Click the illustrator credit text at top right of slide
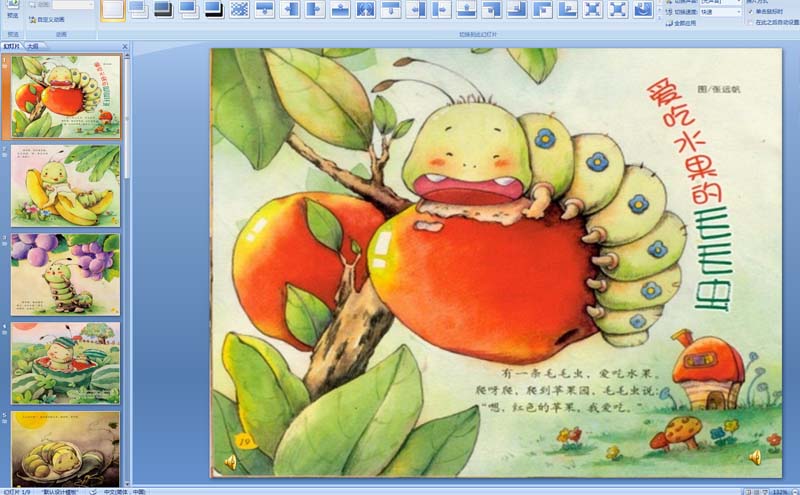This screenshot has width=800, height=495. pos(718,89)
